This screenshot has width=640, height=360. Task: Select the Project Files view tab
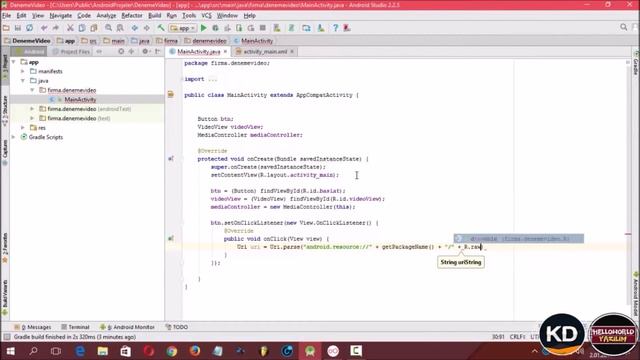pyautogui.click(x=71, y=52)
